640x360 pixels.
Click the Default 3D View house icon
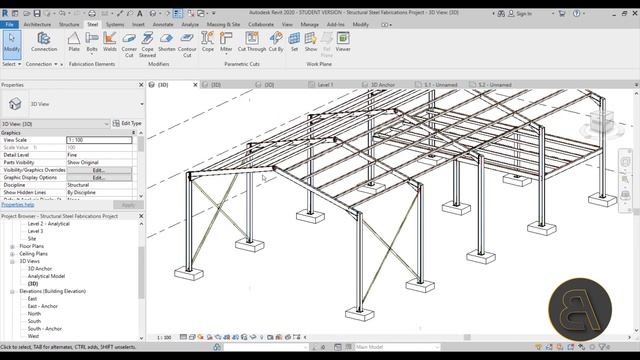153,13
